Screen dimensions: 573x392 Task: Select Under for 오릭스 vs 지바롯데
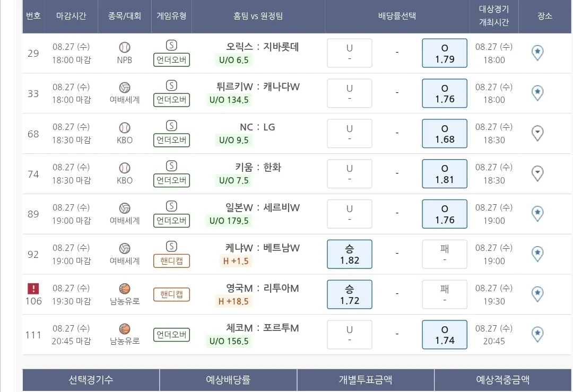[x=350, y=53]
